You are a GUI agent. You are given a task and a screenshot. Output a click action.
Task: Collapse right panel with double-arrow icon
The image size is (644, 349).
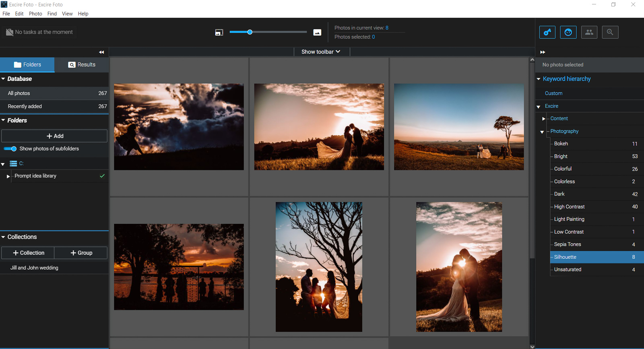point(543,52)
